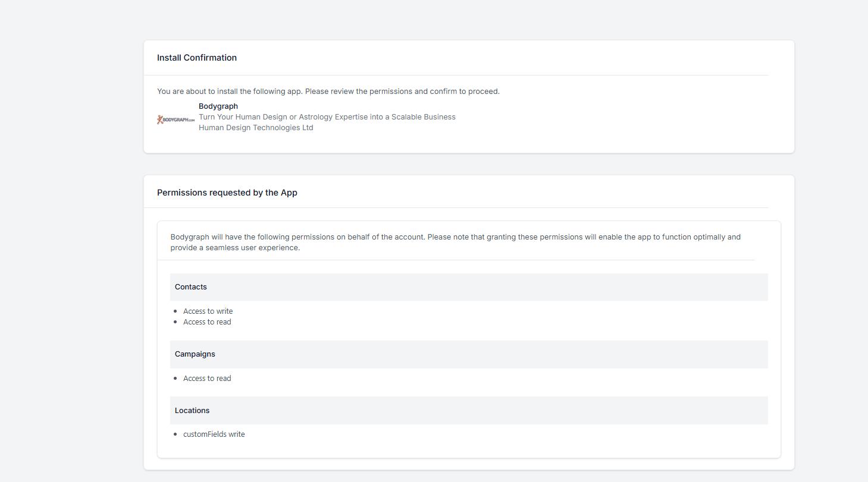Select the Bodygraph app name
868x482 pixels.
pos(218,106)
